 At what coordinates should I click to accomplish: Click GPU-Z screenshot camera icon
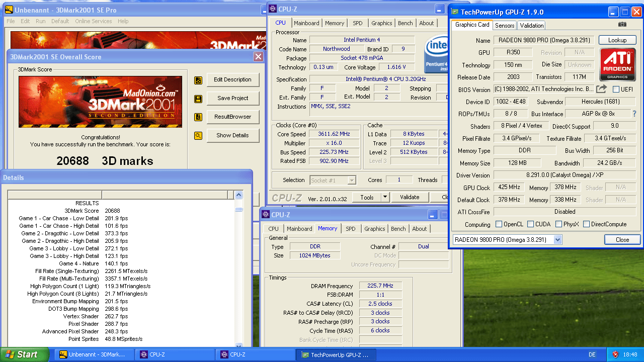[622, 24]
